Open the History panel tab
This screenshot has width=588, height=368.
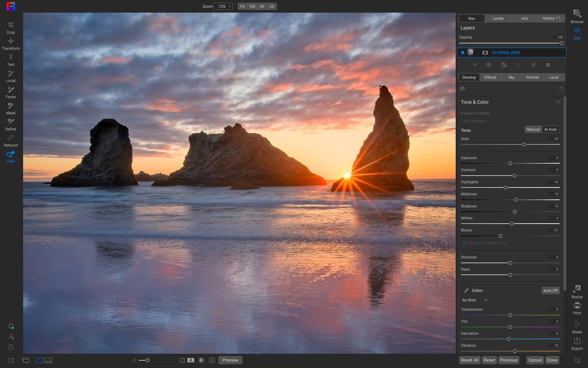coord(549,18)
